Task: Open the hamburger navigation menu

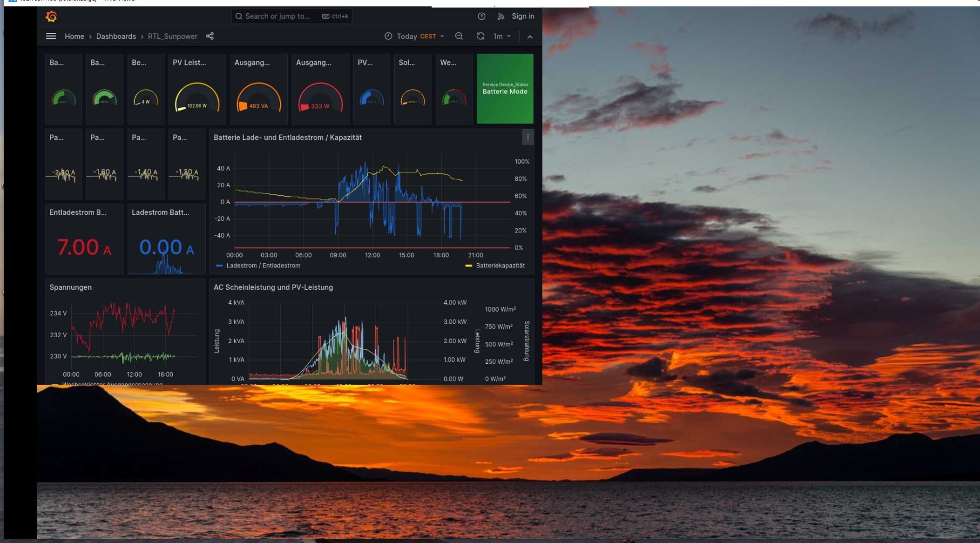Action: (x=51, y=36)
